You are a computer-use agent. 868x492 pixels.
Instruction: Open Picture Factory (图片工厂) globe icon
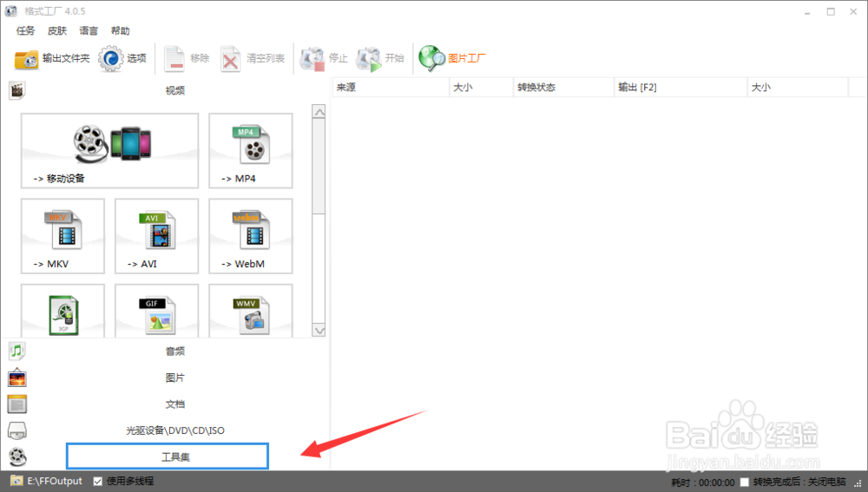(431, 59)
